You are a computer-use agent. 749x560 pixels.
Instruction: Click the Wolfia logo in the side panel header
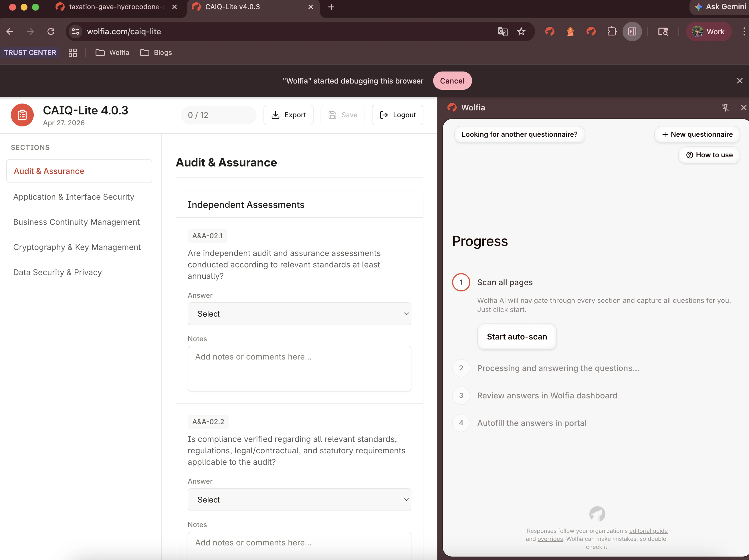(x=452, y=107)
